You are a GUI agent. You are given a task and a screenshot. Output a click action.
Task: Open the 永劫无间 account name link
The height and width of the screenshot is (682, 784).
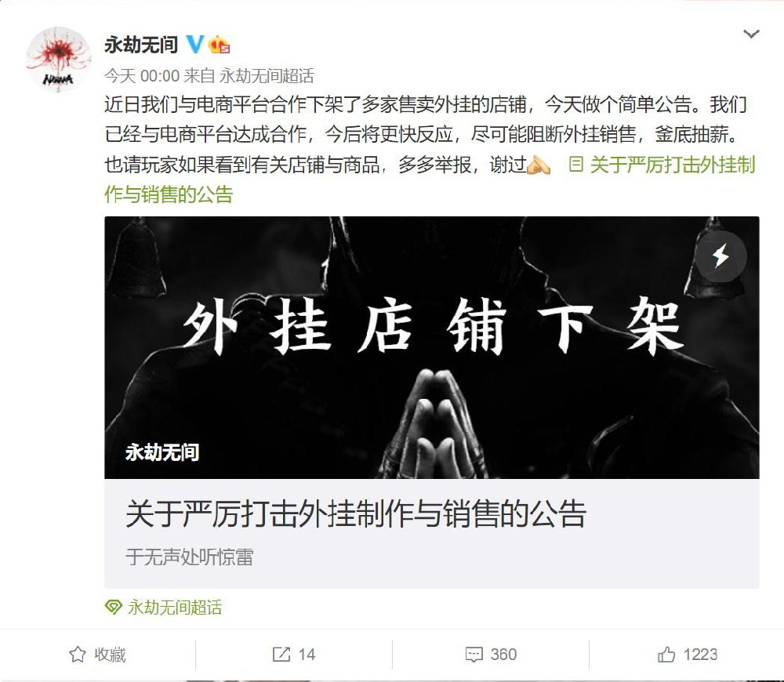coord(141,45)
